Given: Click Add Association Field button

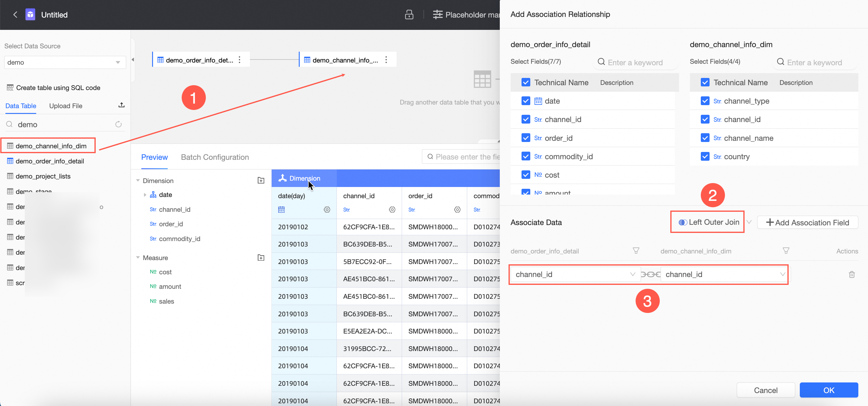Looking at the screenshot, I should click(807, 222).
